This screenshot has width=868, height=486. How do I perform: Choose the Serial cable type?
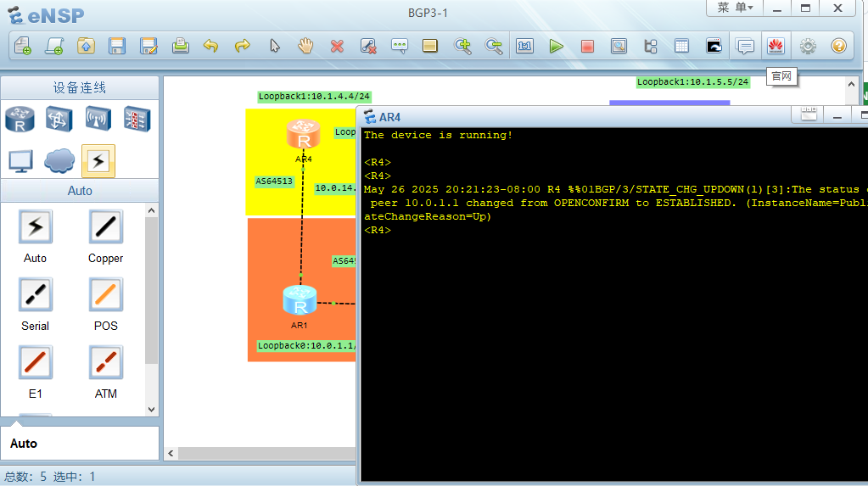36,294
